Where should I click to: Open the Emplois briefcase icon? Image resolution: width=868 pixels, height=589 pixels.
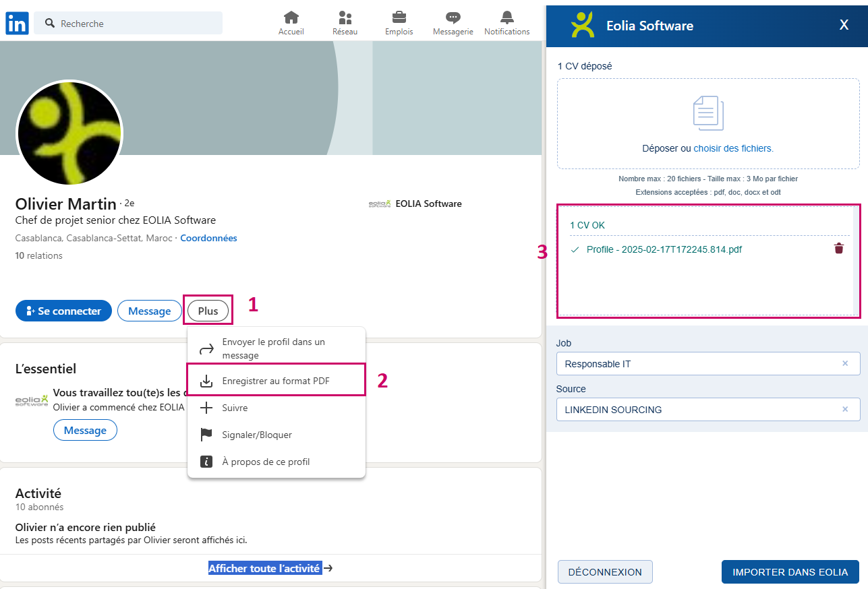pos(399,18)
